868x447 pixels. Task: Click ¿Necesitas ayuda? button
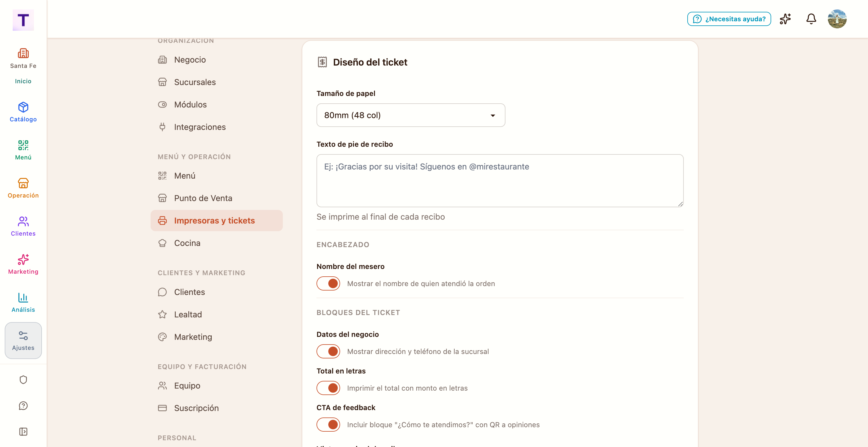(729, 19)
